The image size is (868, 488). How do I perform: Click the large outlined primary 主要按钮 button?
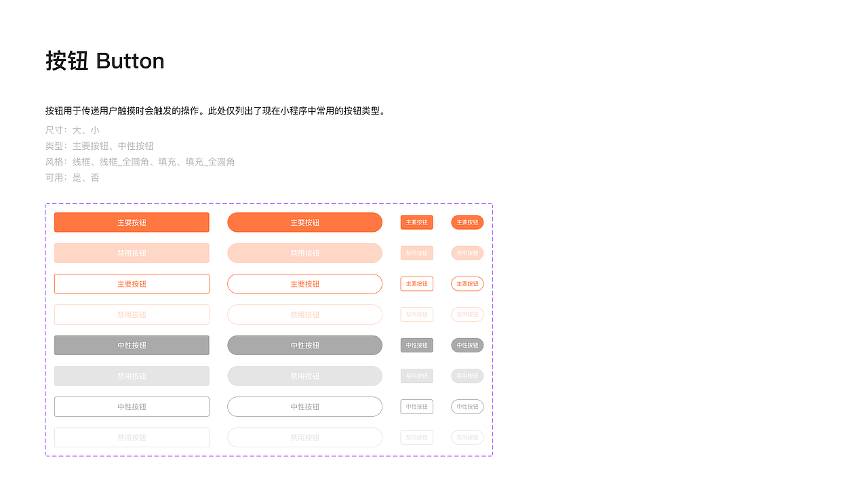(132, 283)
